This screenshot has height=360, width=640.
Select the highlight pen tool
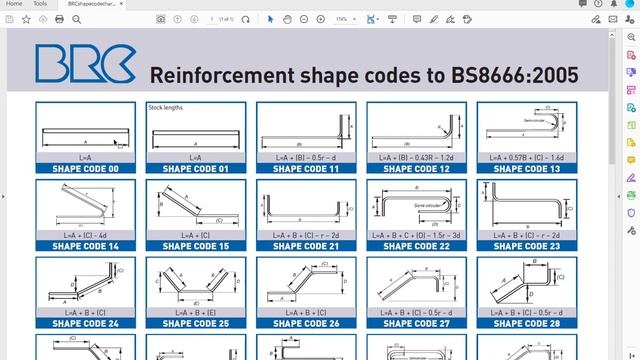point(434,19)
